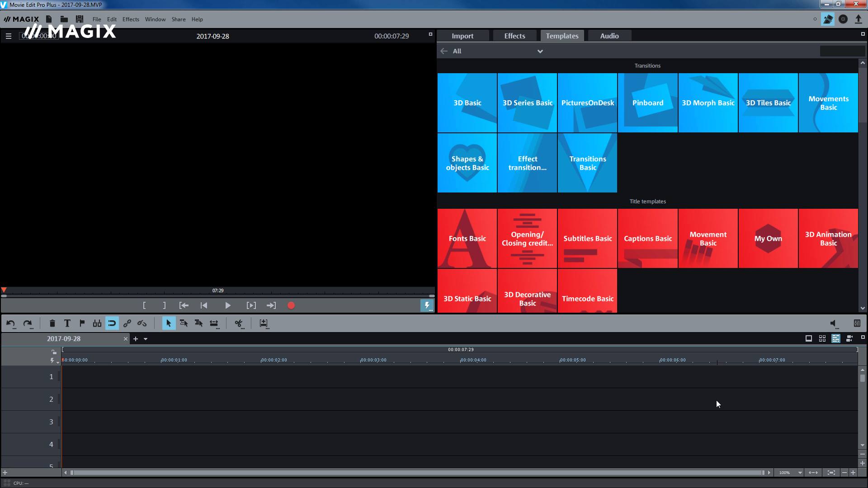Select the 3D Basic transition template
868x488 pixels.
pos(467,103)
